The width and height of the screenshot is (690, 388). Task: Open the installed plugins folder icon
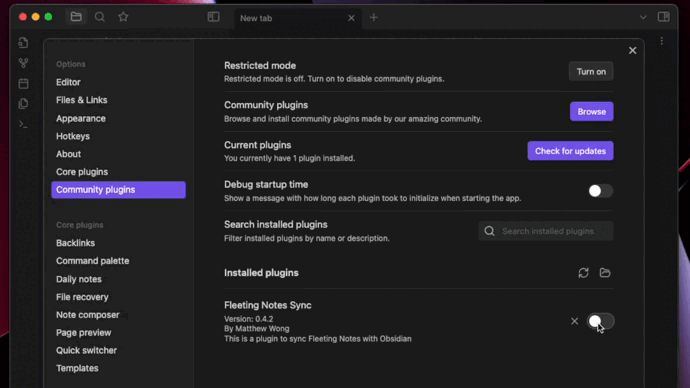(605, 273)
